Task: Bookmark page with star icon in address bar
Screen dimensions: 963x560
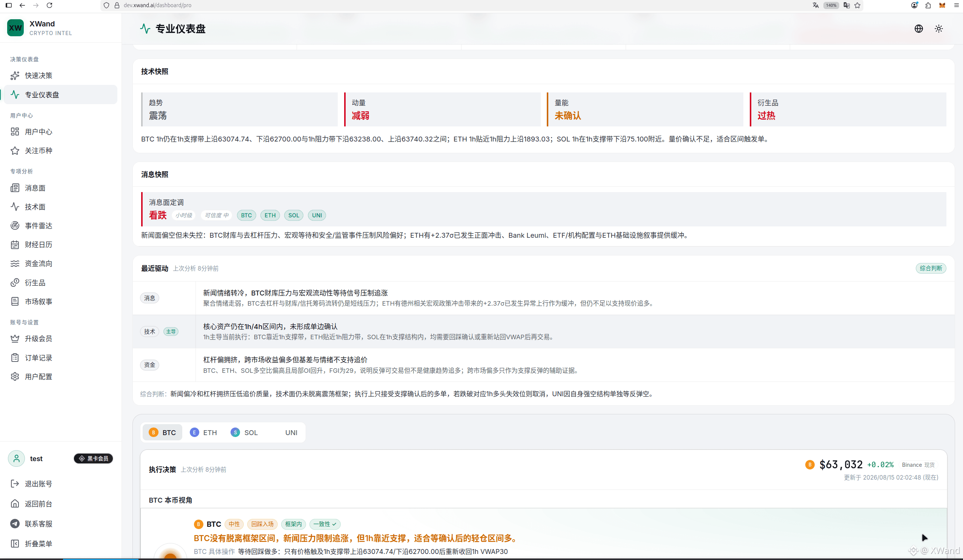Action: tap(857, 5)
